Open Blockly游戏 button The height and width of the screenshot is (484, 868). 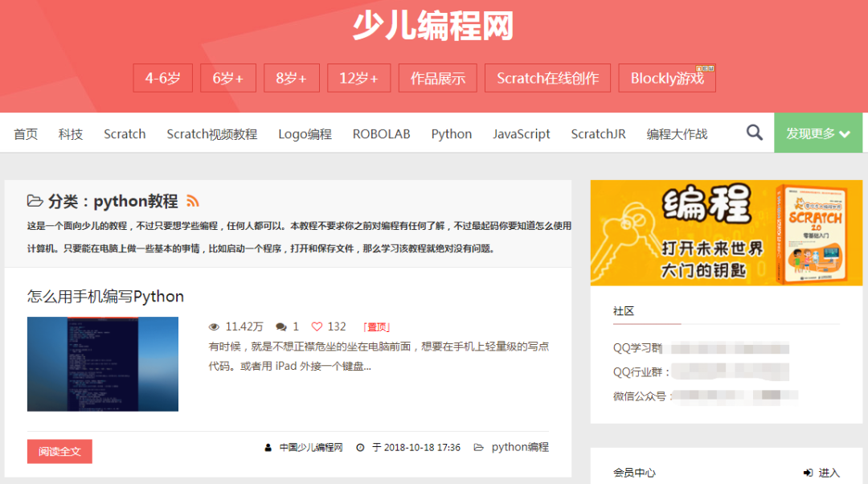coord(667,78)
